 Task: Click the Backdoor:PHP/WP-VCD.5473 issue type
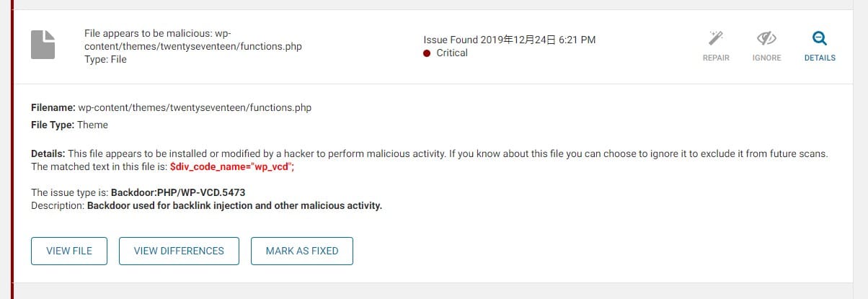pyautogui.click(x=183, y=192)
